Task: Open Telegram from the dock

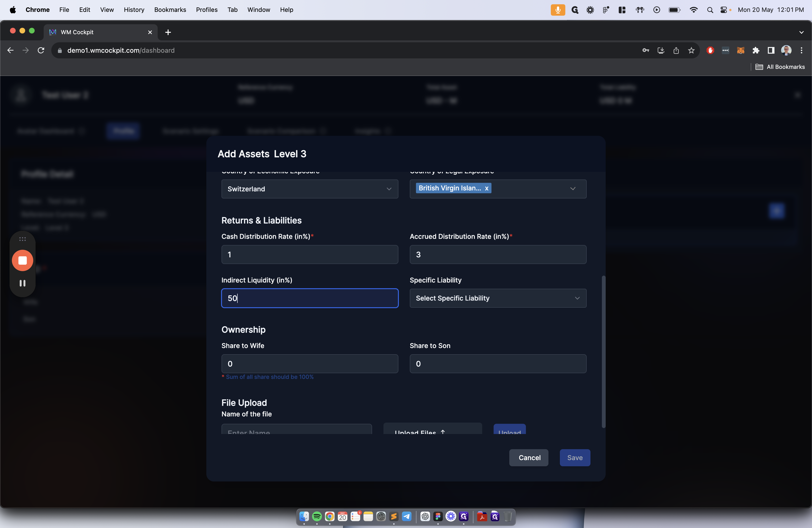Action: pyautogui.click(x=407, y=516)
